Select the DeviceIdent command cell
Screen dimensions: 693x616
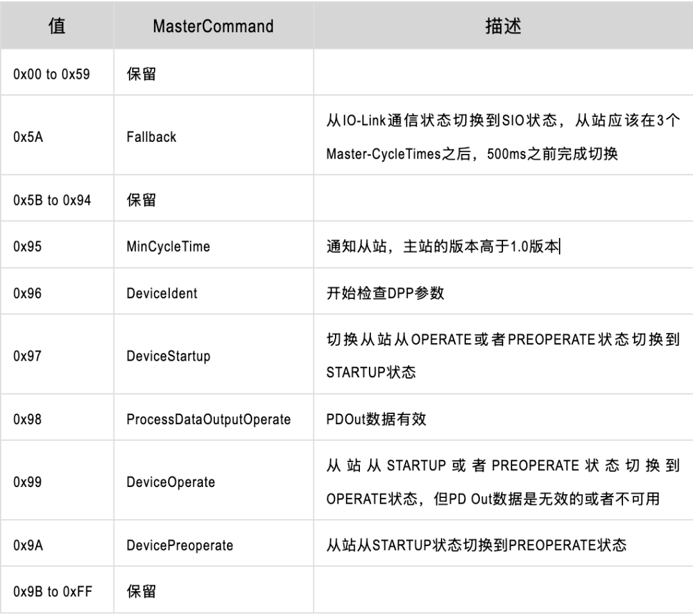[x=162, y=293]
